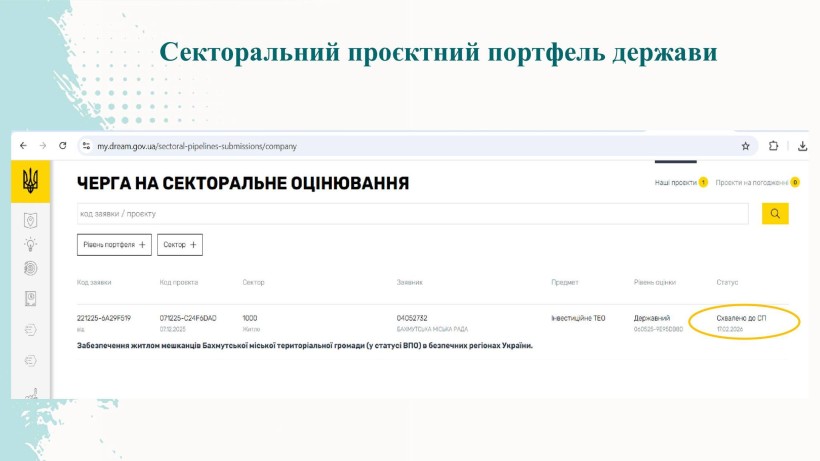Click the my.dream.gov.ua address bar

tap(418, 146)
